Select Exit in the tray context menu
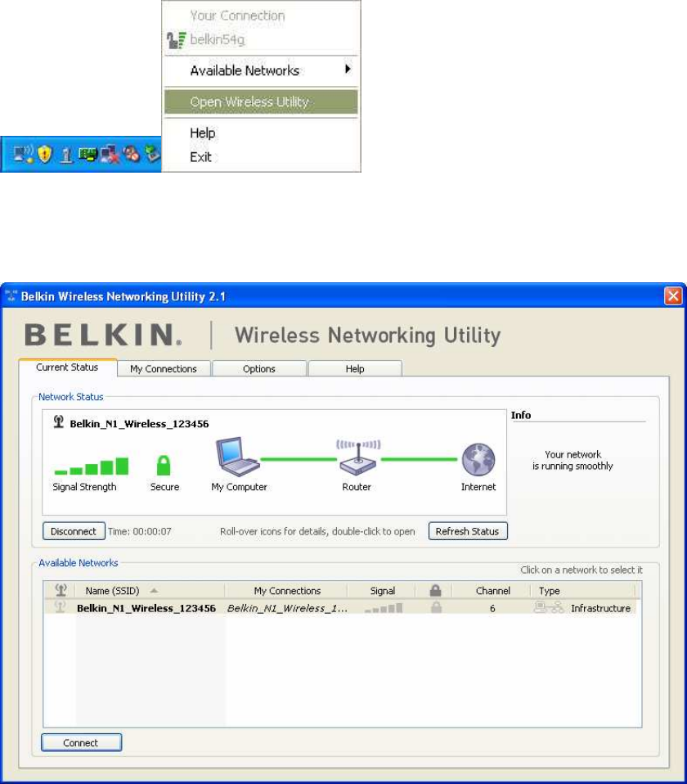Image resolution: width=687 pixels, height=784 pixels. (x=200, y=157)
